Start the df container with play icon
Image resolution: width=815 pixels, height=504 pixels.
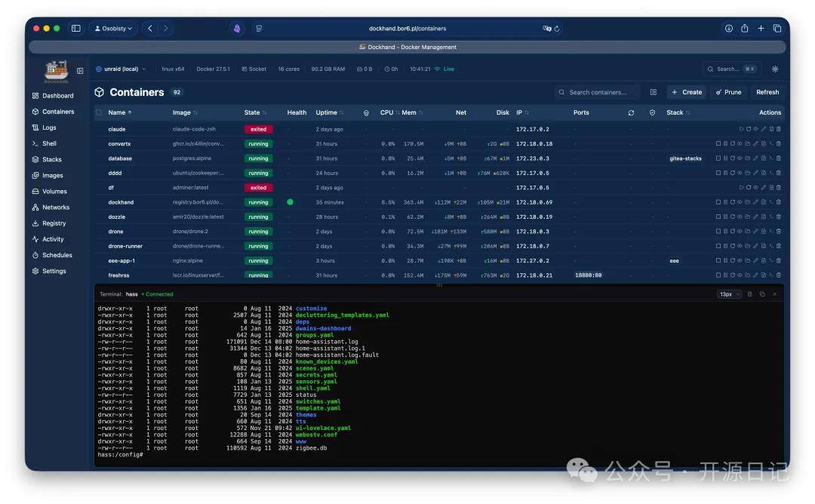coord(742,187)
